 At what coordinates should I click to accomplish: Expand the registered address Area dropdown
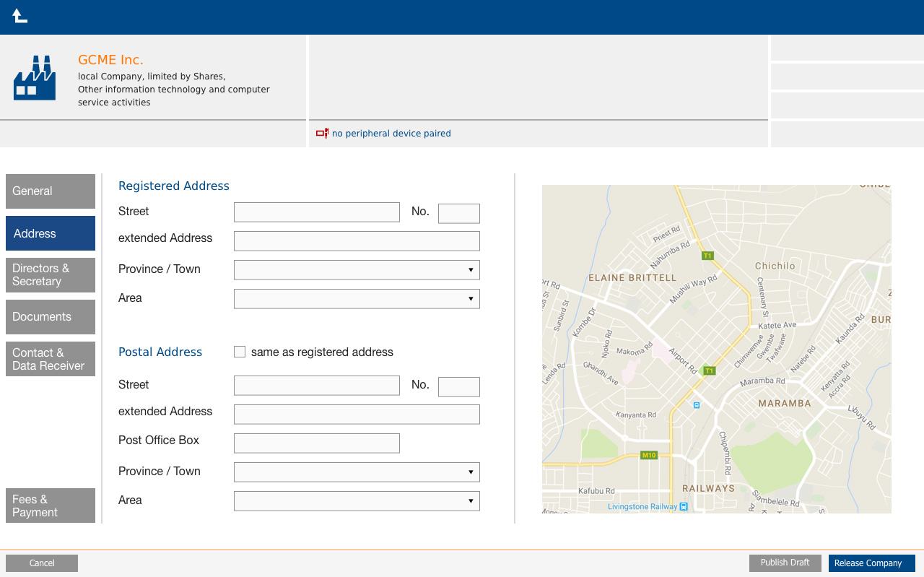(x=357, y=299)
